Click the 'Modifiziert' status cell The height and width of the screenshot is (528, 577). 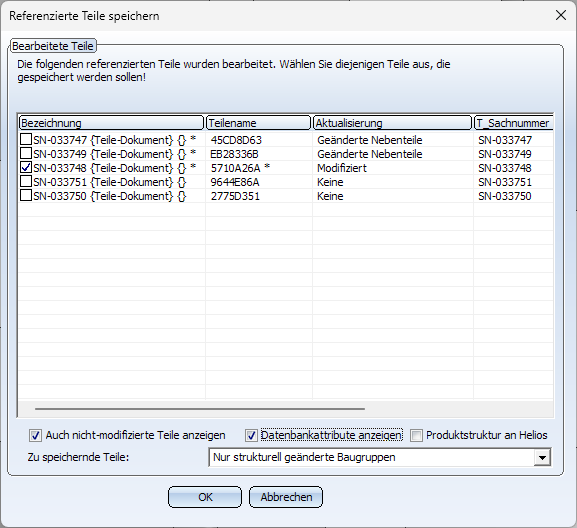(342, 168)
